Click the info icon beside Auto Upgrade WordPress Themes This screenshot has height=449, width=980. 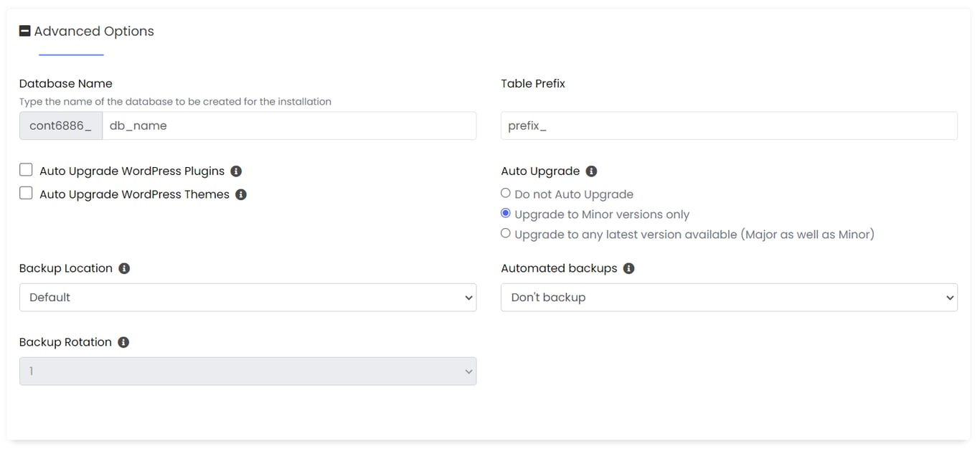(241, 194)
